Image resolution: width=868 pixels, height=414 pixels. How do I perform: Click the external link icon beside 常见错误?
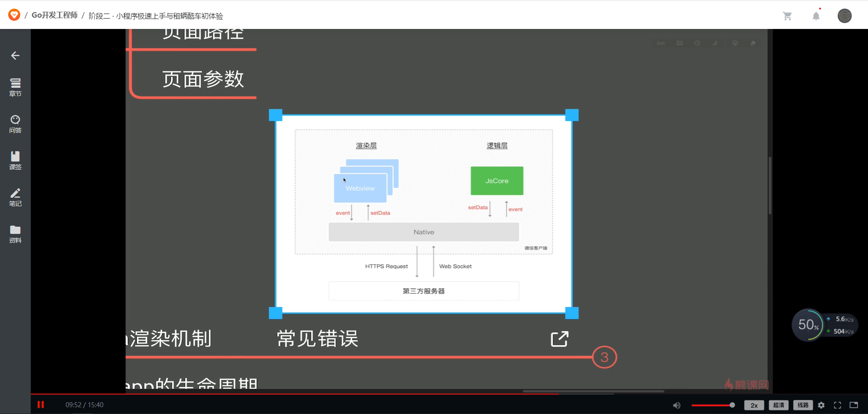click(559, 339)
